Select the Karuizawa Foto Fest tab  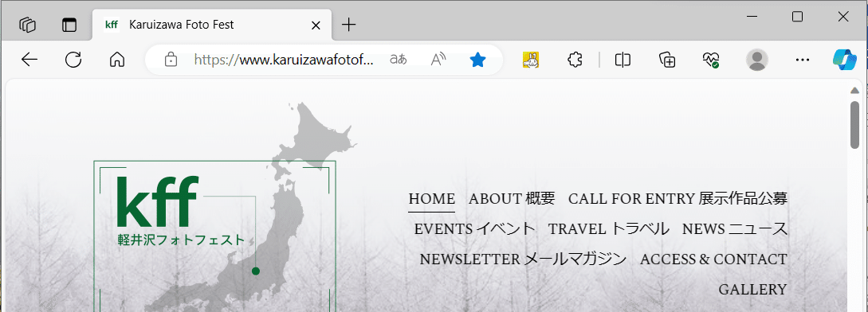pos(212,25)
